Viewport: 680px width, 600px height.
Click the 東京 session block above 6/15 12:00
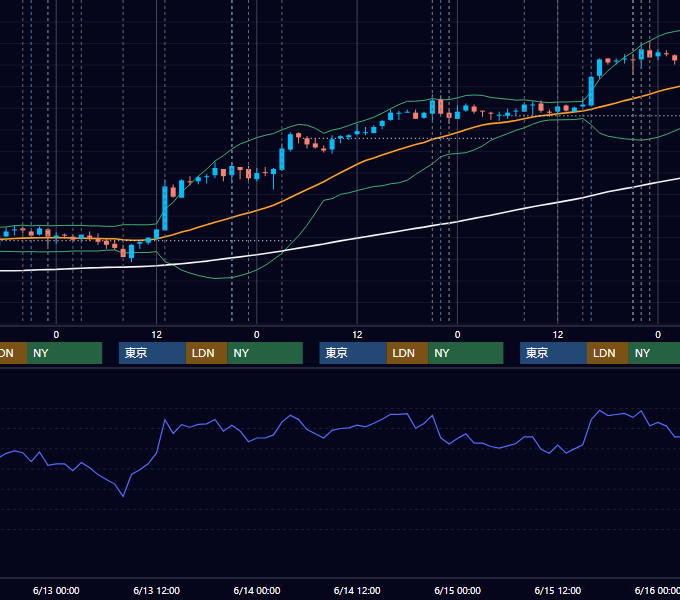[553, 353]
